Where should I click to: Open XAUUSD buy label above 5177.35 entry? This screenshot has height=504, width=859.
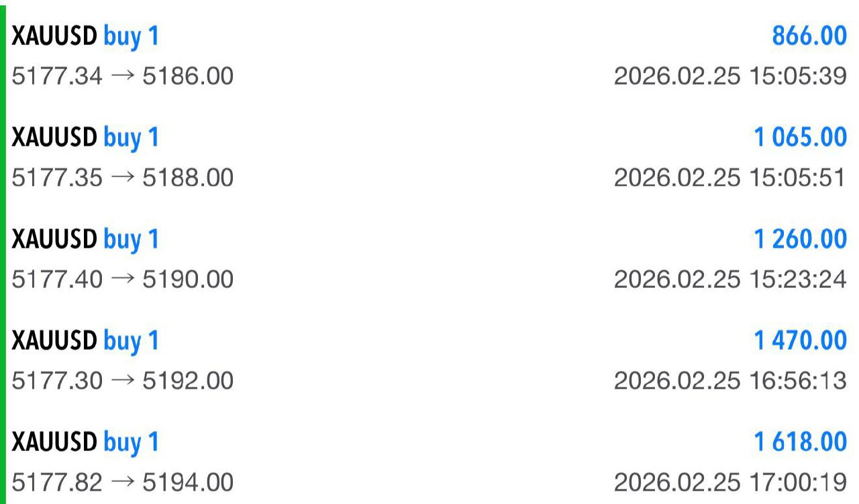coord(85,138)
